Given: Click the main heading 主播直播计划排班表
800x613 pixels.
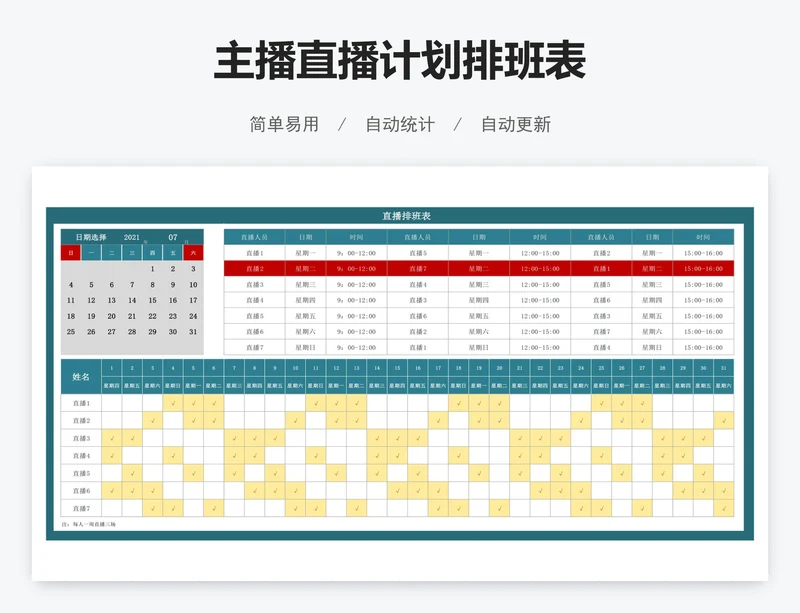Looking at the screenshot, I should (399, 61).
